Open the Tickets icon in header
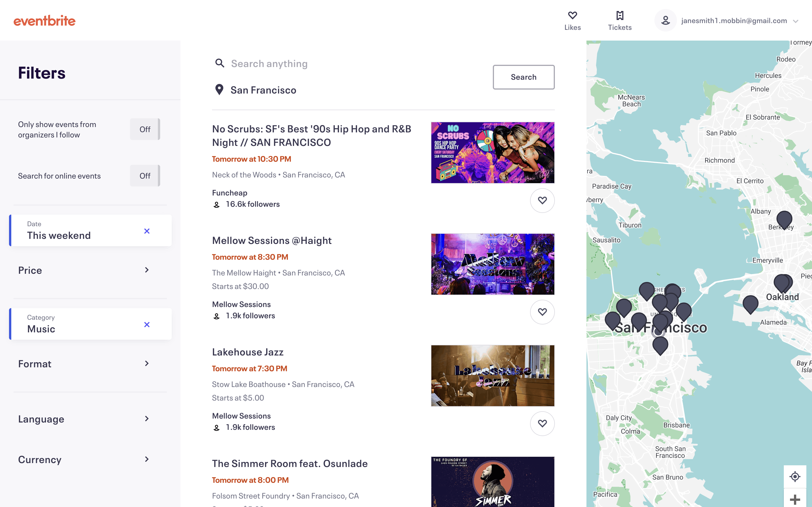The height and width of the screenshot is (507, 812). click(x=620, y=16)
